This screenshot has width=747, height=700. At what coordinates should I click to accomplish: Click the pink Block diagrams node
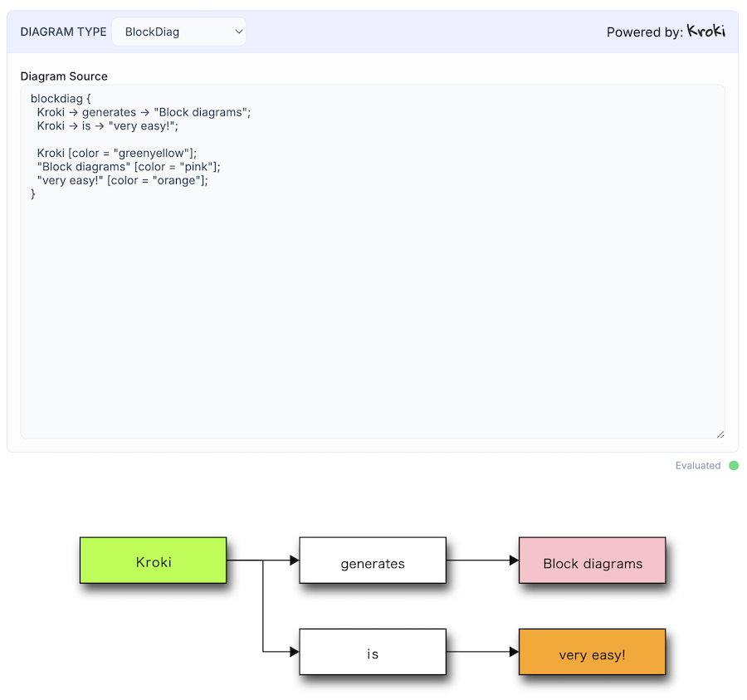click(592, 560)
